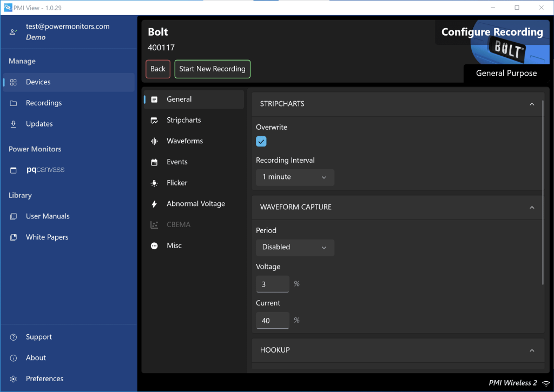The image size is (554, 392).
Task: Collapse the HOOKUP section
Action: 532,350
